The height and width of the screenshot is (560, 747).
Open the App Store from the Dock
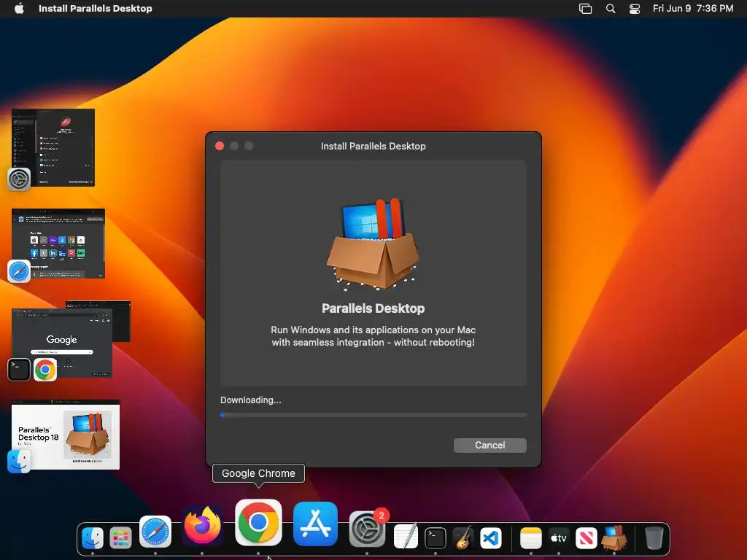tap(315, 524)
